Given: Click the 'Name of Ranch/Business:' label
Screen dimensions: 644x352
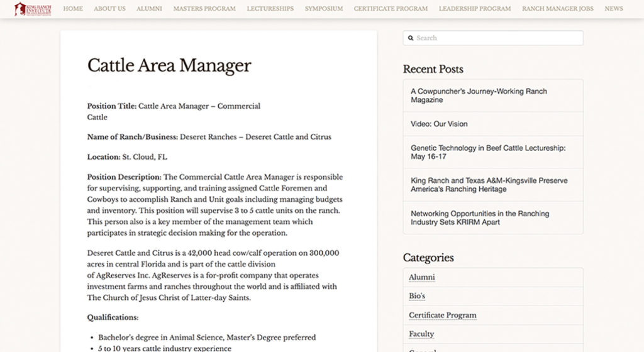Looking at the screenshot, I should pyautogui.click(x=133, y=137).
